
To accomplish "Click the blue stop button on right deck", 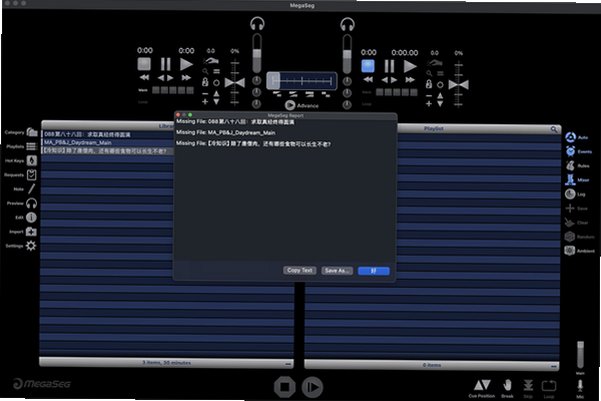I will pos(368,66).
